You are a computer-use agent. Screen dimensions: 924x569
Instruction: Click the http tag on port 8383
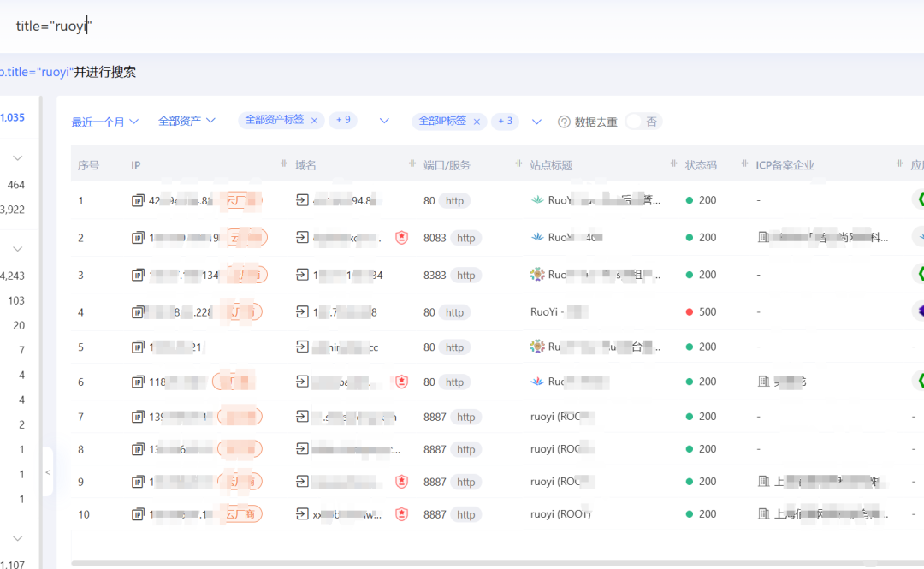pos(465,276)
